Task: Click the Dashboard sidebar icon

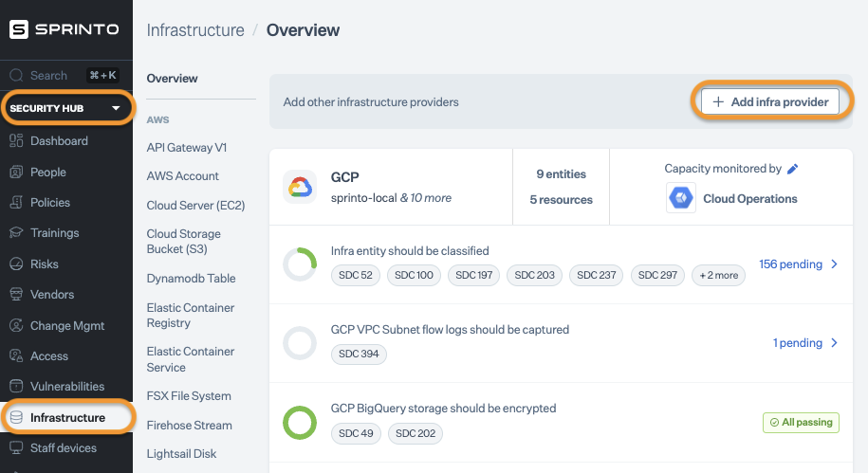Action: click(16, 140)
